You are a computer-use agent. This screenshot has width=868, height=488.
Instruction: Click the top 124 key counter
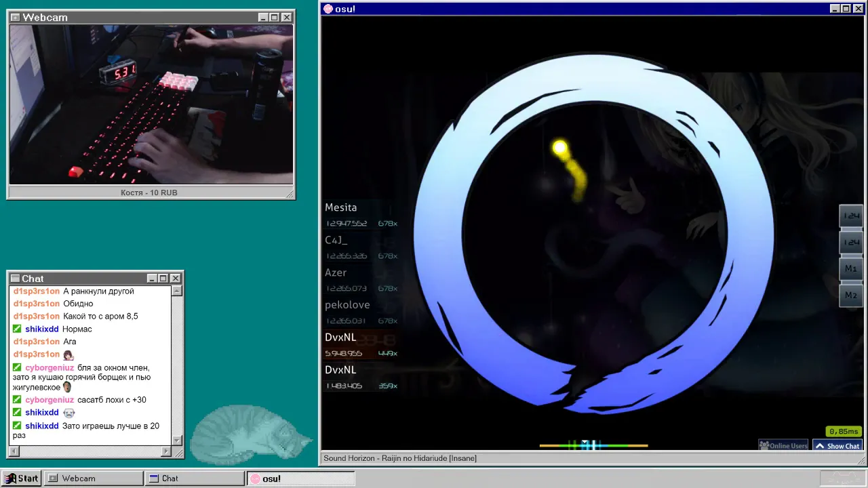point(850,216)
